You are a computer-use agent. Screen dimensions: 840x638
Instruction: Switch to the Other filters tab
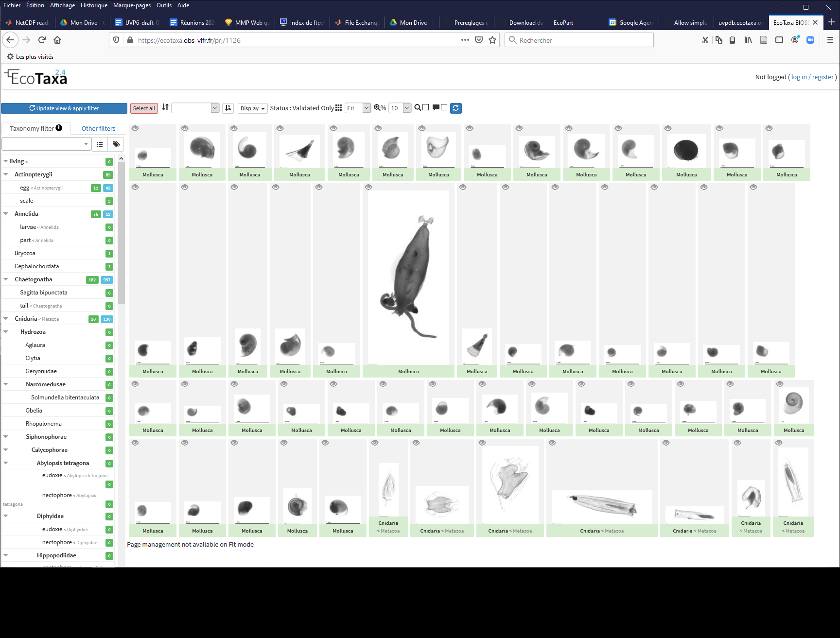[98, 128]
